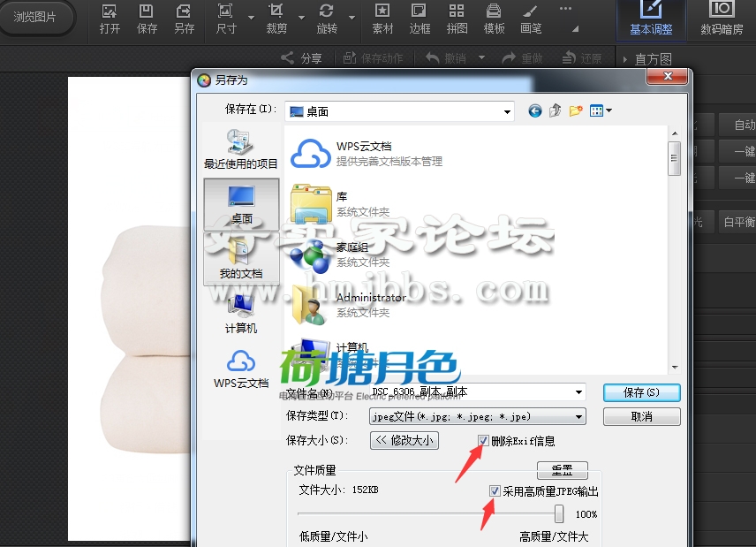Click the 裁剪 (Crop) tool icon
Image resolution: width=756 pixels, height=547 pixels.
point(276,19)
